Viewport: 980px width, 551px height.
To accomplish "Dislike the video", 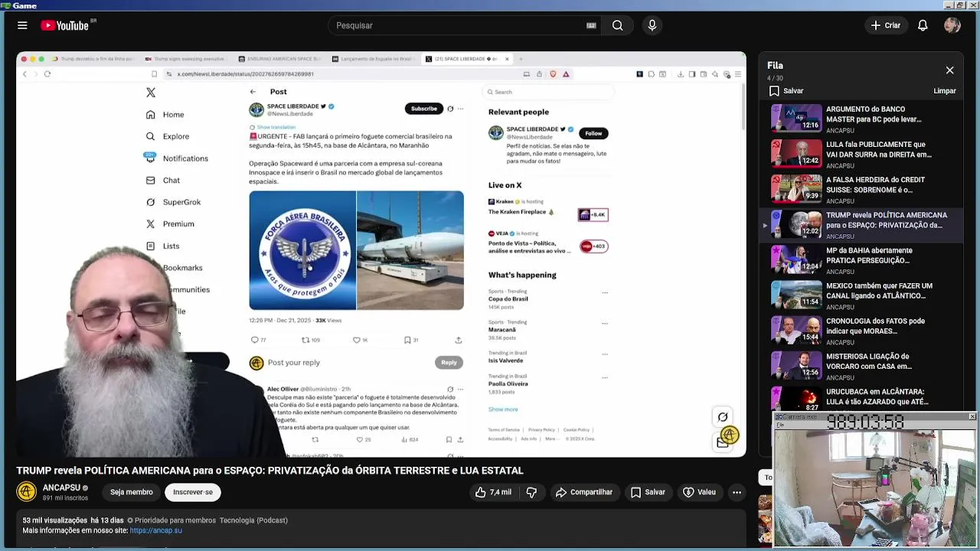I will click(x=531, y=492).
